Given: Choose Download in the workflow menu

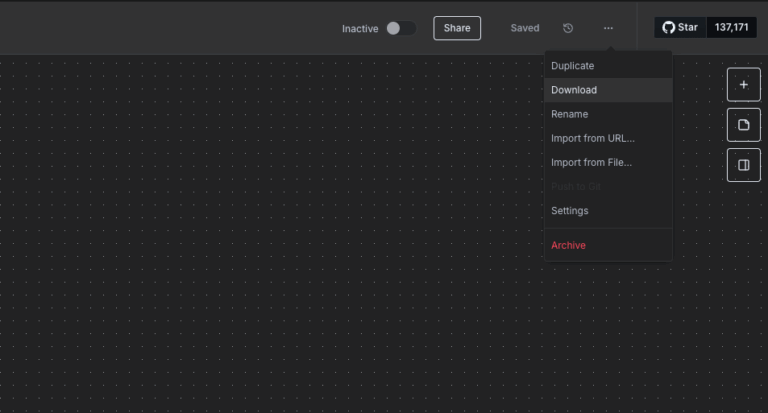Looking at the screenshot, I should [574, 90].
